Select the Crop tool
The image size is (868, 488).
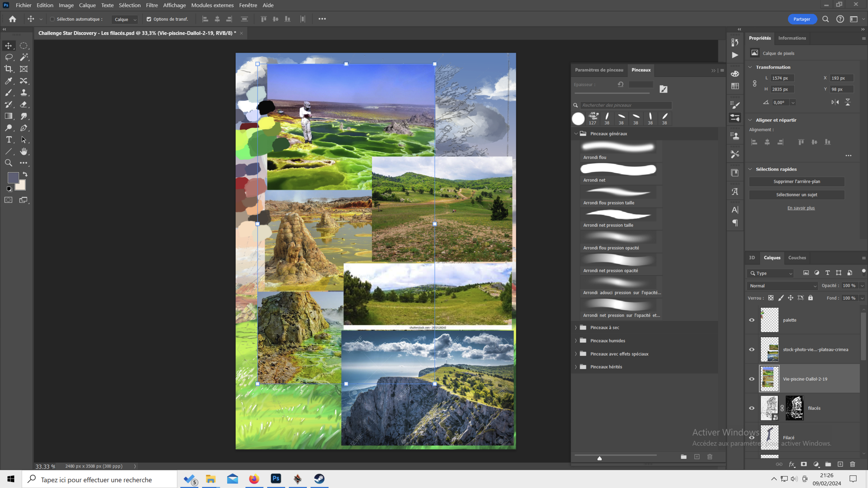[8, 69]
